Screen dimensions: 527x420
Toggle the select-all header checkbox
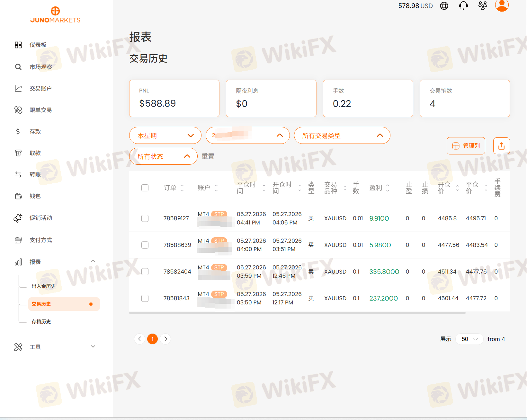[145, 188]
